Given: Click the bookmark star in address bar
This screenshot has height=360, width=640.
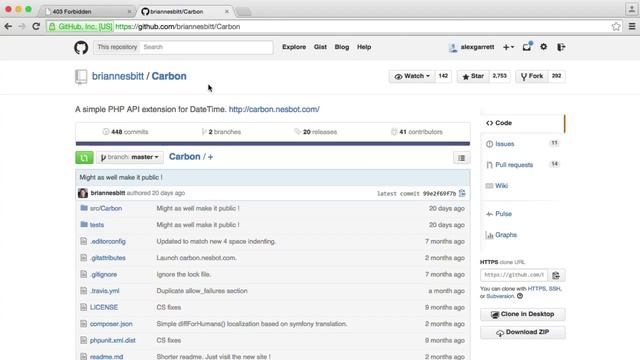Looking at the screenshot, I should (x=616, y=27).
